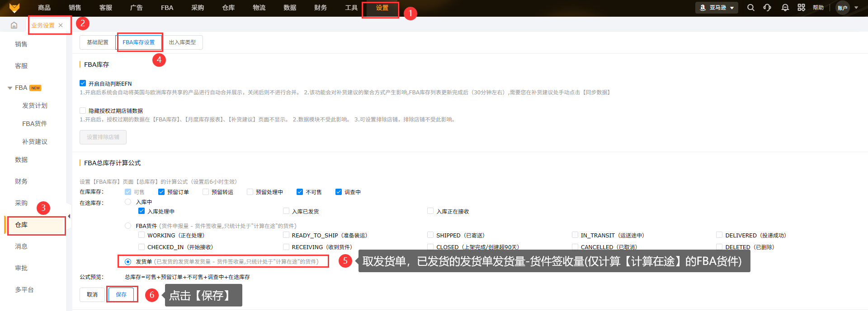Enable 隐藏授权过期店铺数据 checkbox
The image size is (868, 311).
[83, 110]
